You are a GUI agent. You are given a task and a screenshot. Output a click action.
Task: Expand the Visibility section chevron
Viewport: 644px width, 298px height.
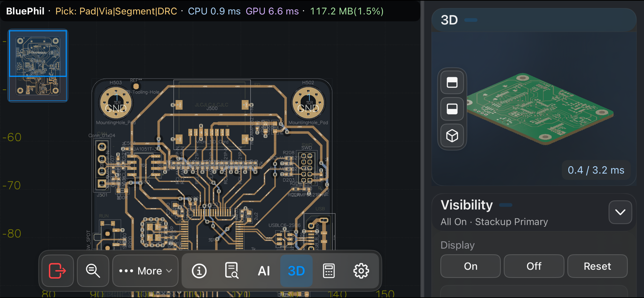pos(620,212)
